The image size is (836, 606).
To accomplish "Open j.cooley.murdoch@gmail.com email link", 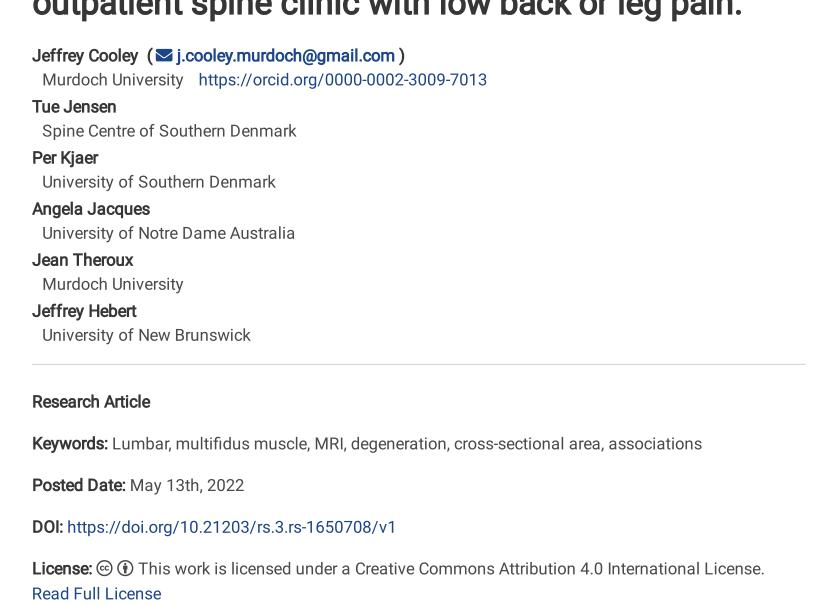I will point(285,55).
